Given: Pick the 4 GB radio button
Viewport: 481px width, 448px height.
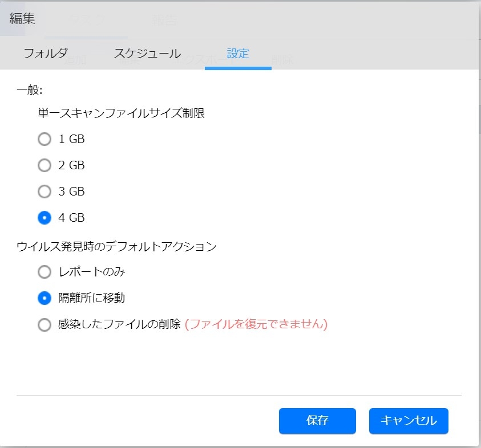Looking at the screenshot, I should click(45, 218).
